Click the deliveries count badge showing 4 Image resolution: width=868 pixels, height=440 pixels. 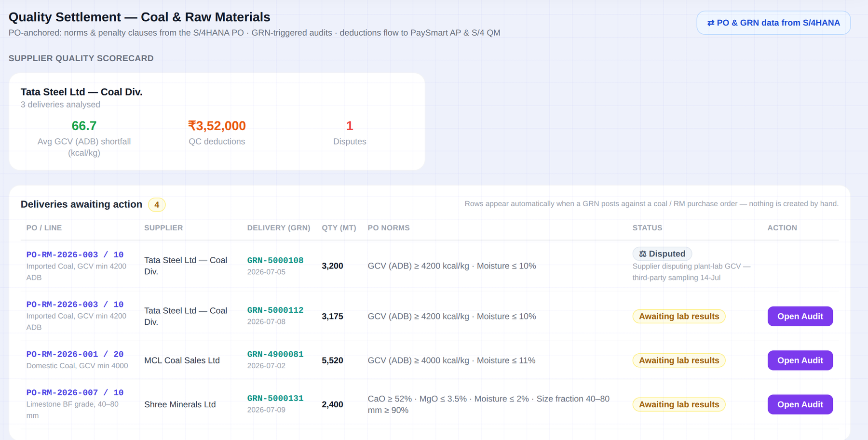(x=157, y=205)
